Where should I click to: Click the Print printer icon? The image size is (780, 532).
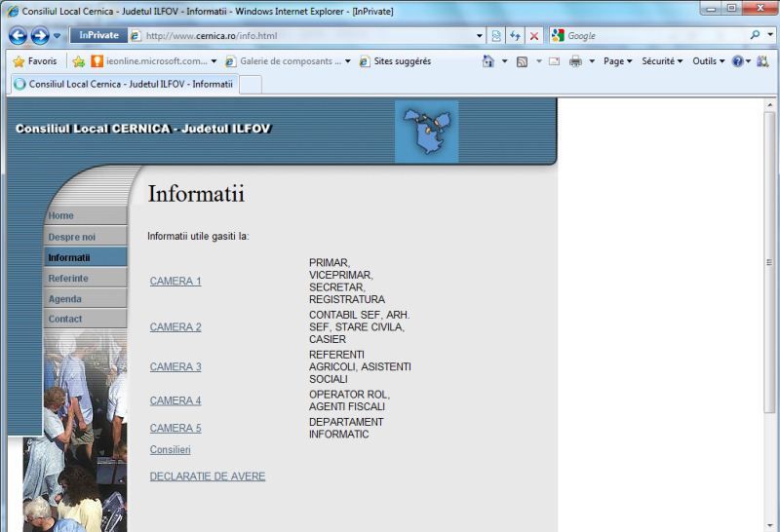(x=575, y=60)
